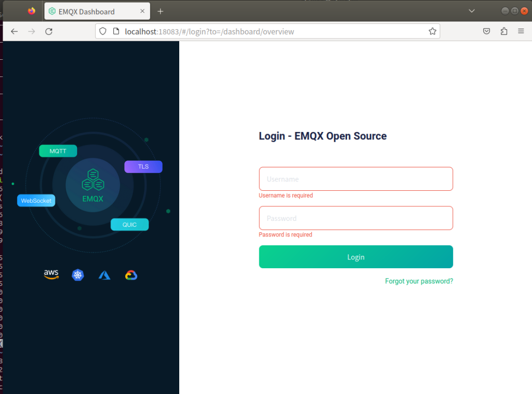Focus the Password input field
Image resolution: width=532 pixels, height=394 pixels.
click(356, 218)
